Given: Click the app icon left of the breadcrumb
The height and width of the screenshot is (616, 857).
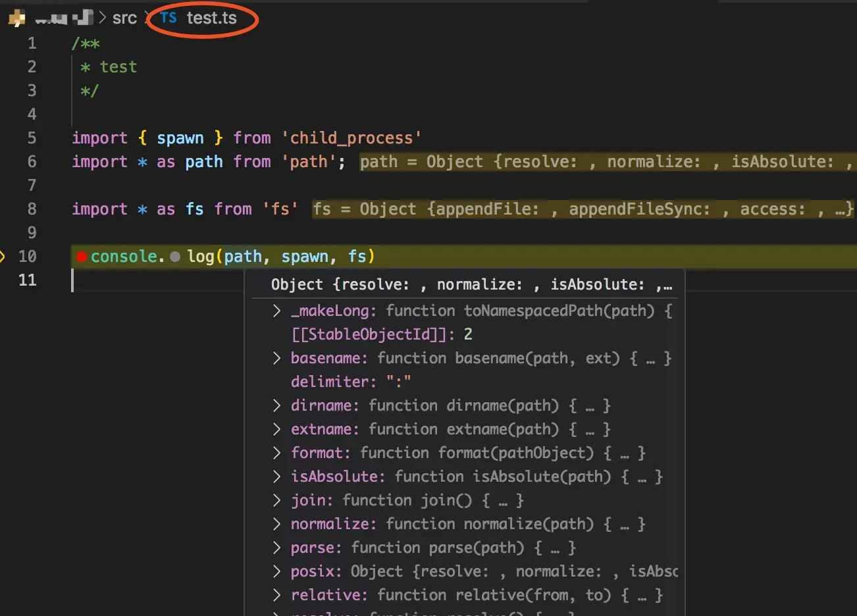Looking at the screenshot, I should pyautogui.click(x=16, y=18).
